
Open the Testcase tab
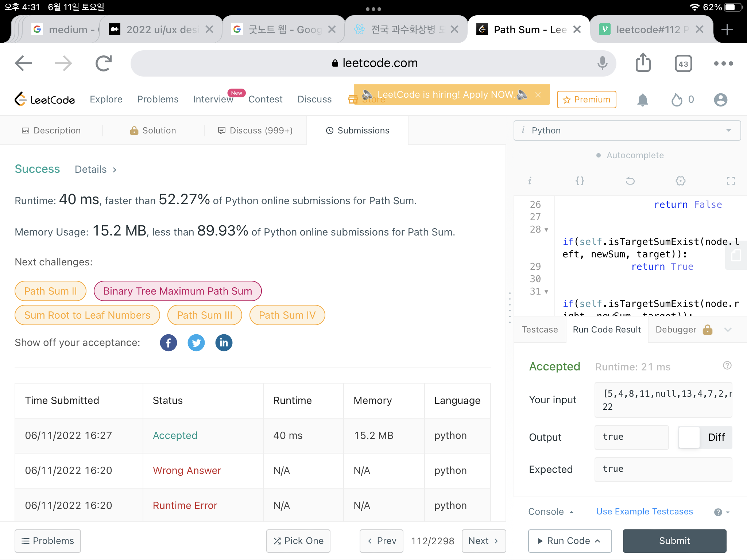coord(539,330)
